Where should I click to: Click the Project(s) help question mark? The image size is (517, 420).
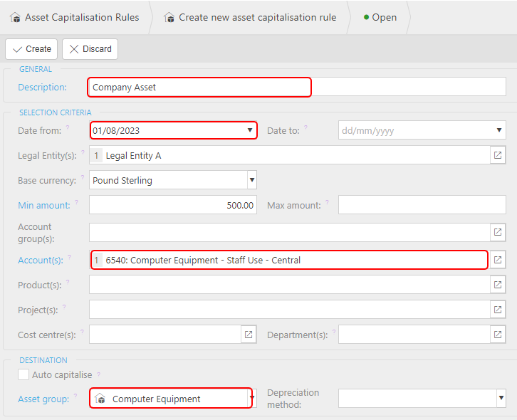click(x=64, y=307)
